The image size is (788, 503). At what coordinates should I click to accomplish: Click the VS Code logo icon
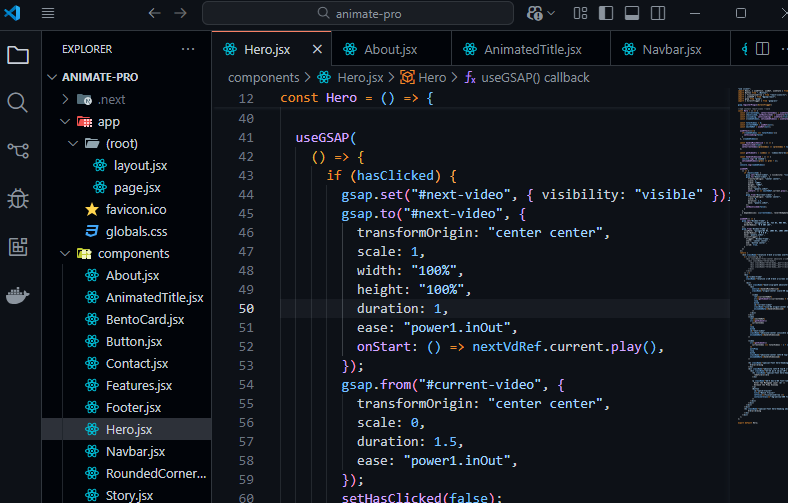click(x=12, y=13)
